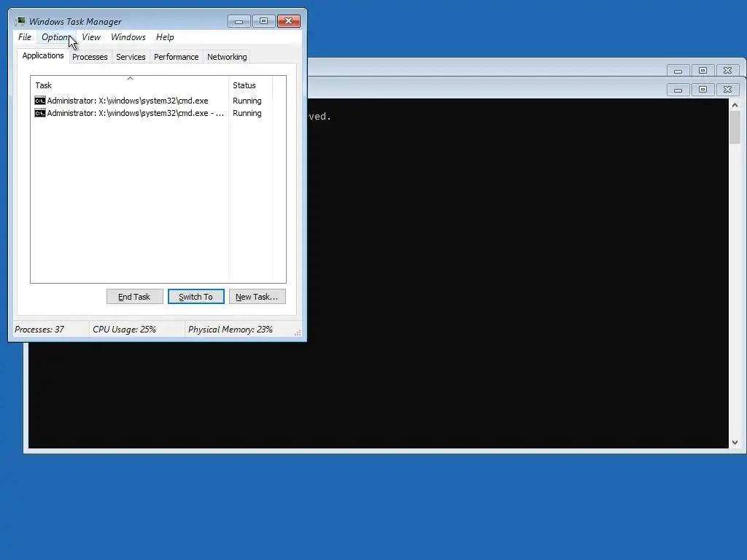Close the Windows Task Manager window

click(289, 21)
